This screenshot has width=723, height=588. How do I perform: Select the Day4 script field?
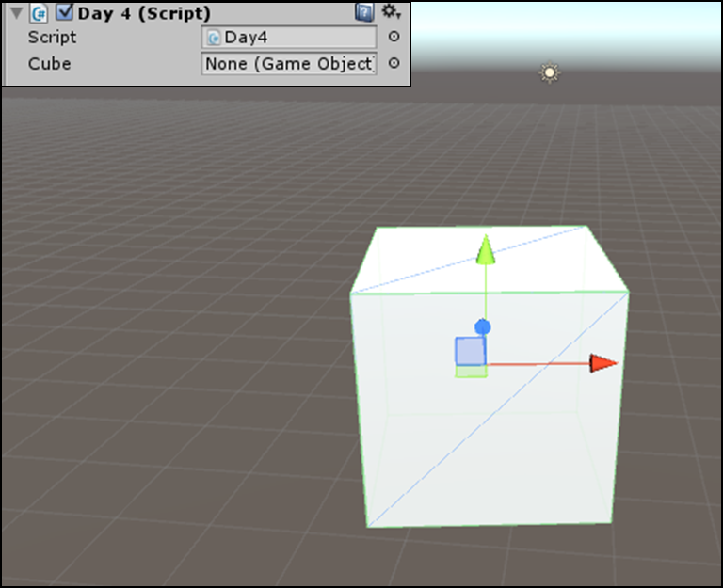(289, 38)
